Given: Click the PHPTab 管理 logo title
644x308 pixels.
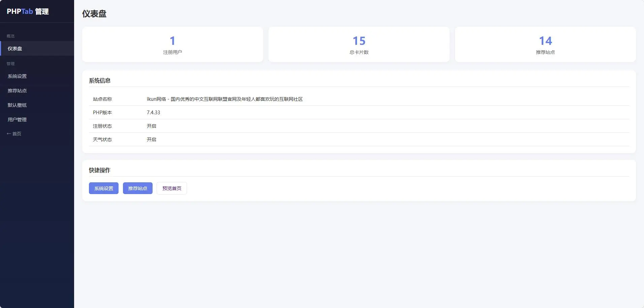Looking at the screenshot, I should [28, 11].
